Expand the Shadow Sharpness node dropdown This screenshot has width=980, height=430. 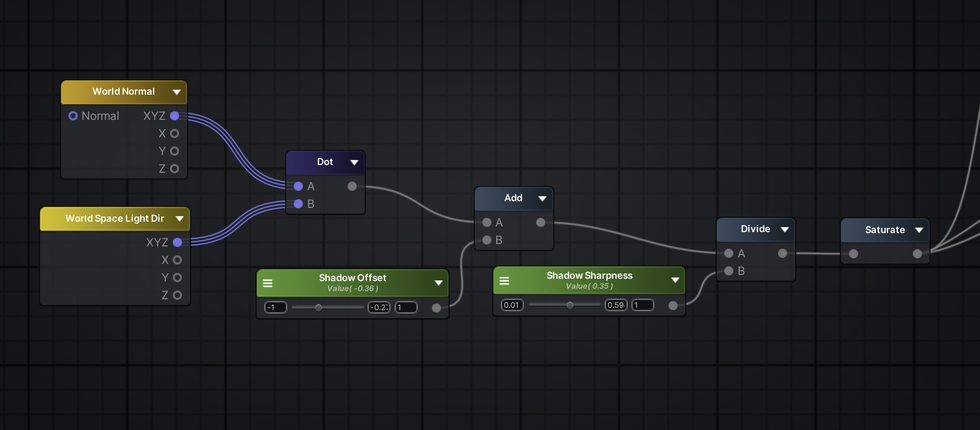675,280
